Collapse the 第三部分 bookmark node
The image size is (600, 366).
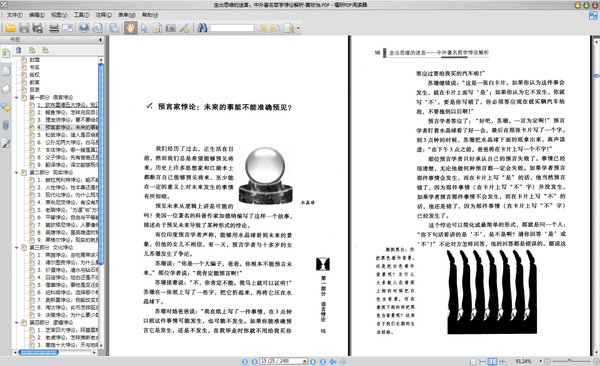17,248
